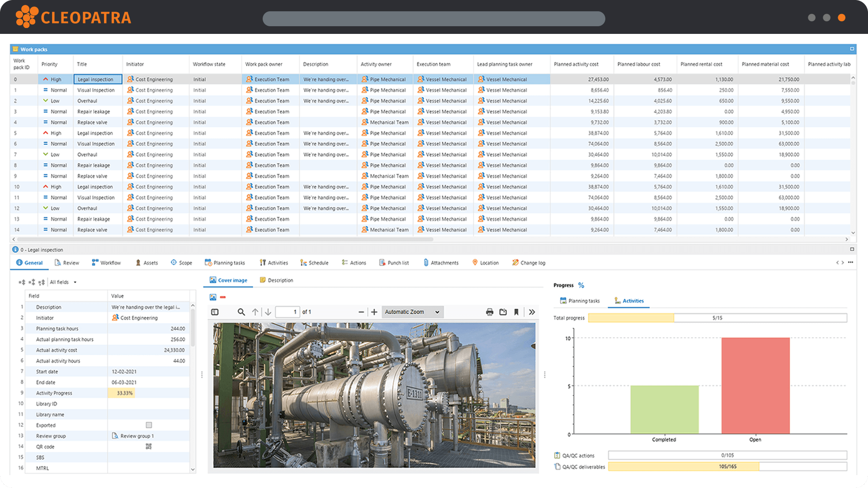Click the add cover image icon
This screenshot has height=488, width=868.
pyautogui.click(x=213, y=297)
